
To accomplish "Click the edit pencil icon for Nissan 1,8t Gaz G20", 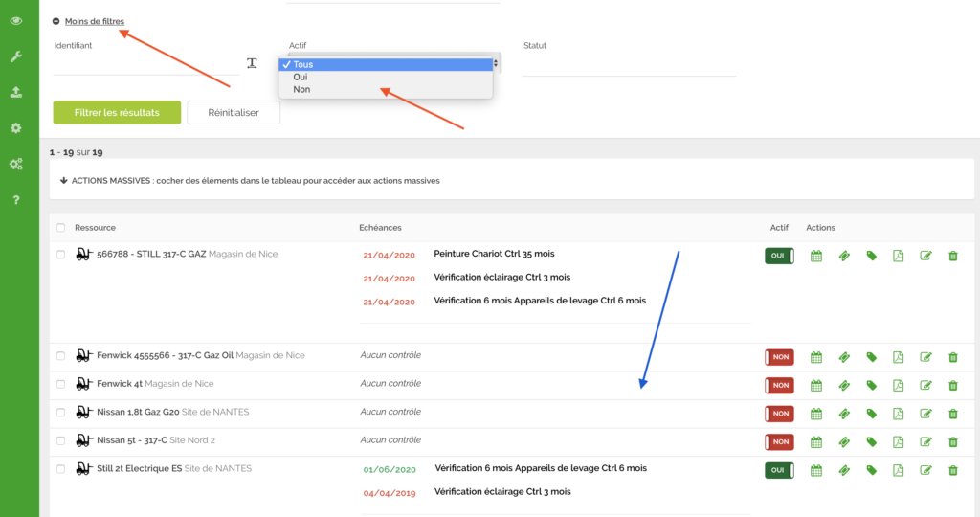I will (925, 414).
